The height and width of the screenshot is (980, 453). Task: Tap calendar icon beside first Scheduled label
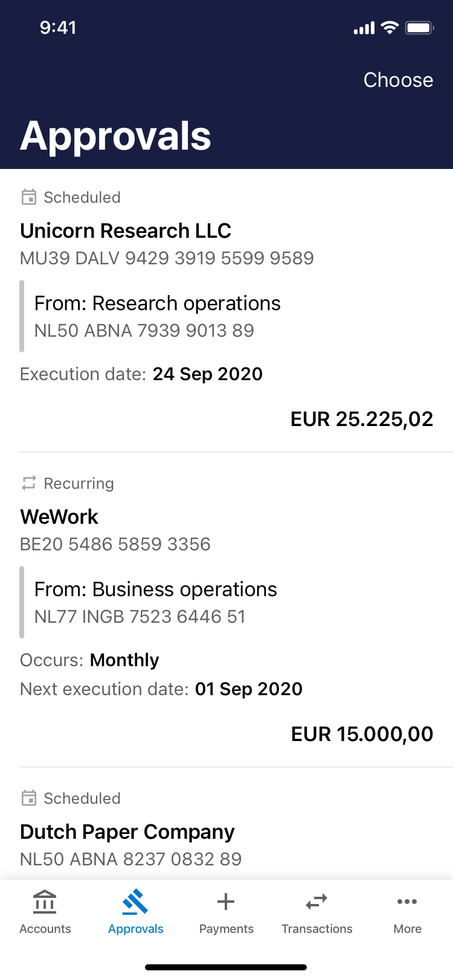tap(28, 197)
